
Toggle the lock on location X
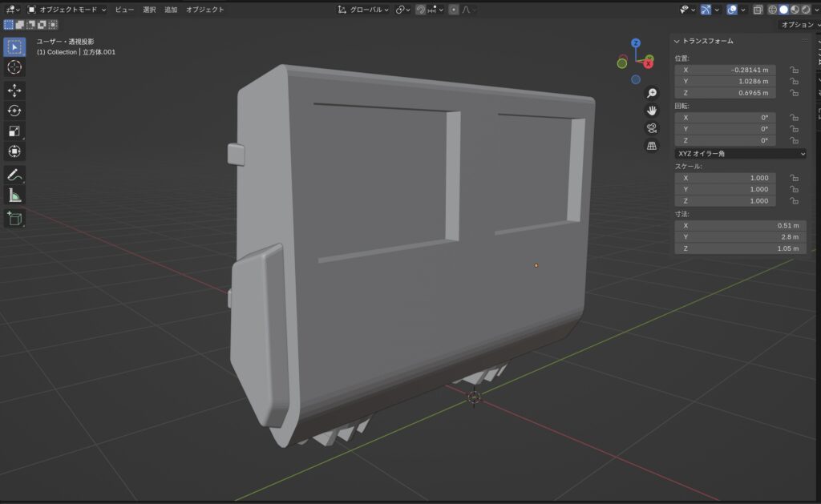tap(793, 70)
